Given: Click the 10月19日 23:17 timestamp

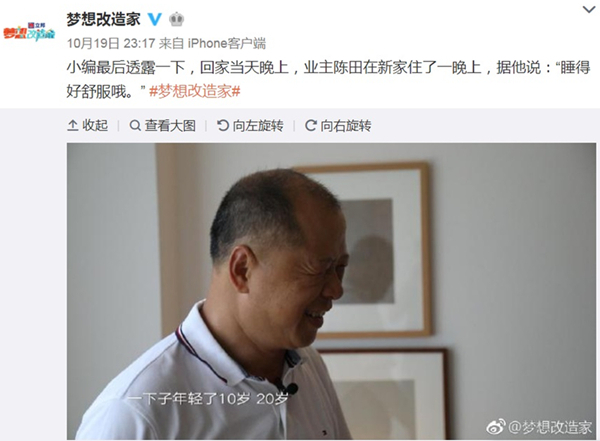Looking at the screenshot, I should tap(111, 43).
